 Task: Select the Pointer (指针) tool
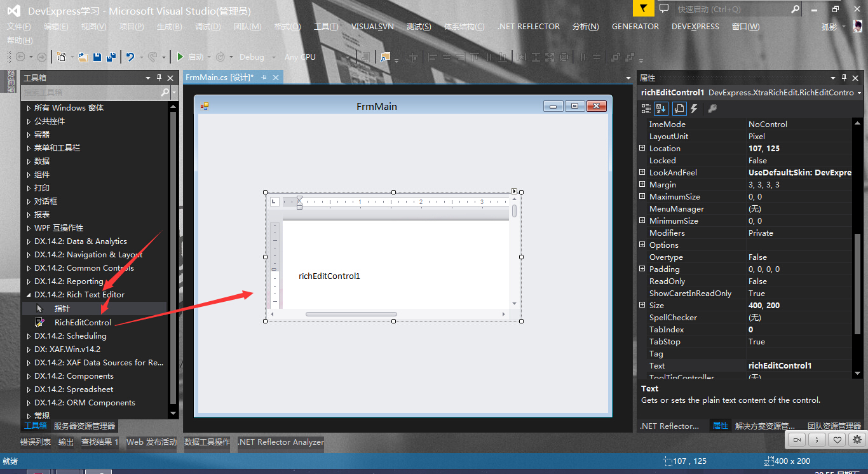94,308
